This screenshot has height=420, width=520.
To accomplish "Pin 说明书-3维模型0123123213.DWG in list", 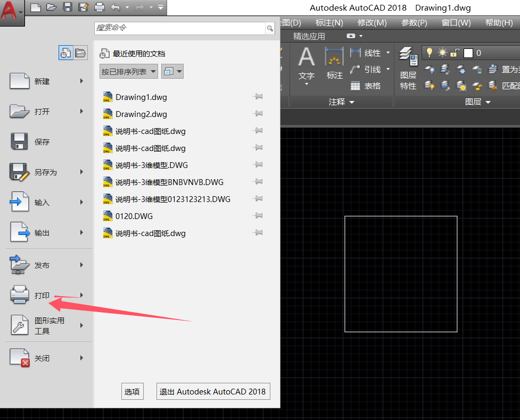I will (258, 199).
